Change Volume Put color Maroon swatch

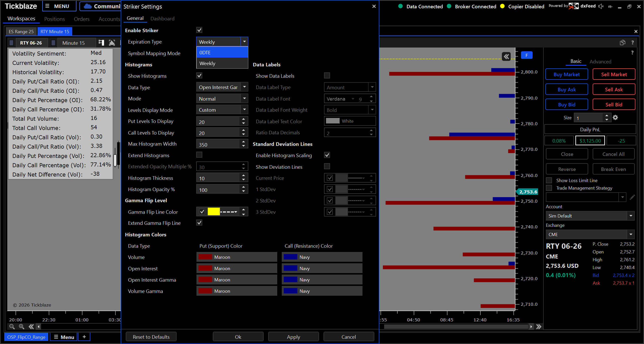click(205, 257)
